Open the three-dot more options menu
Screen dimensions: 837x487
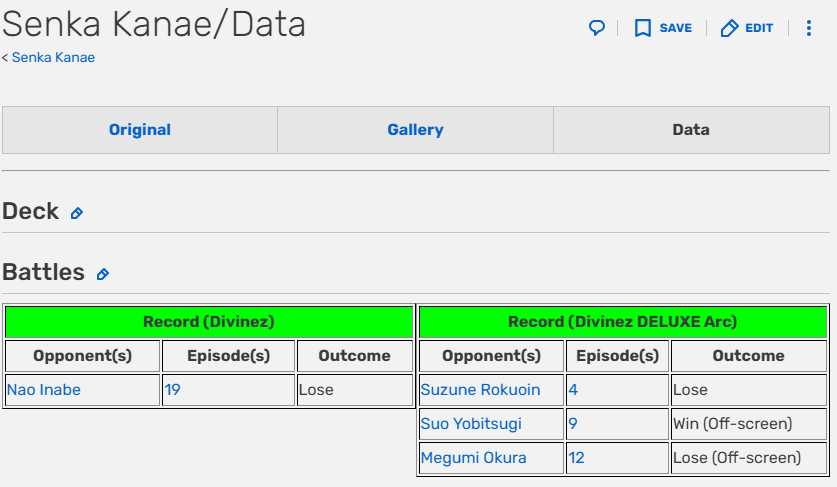tap(809, 28)
